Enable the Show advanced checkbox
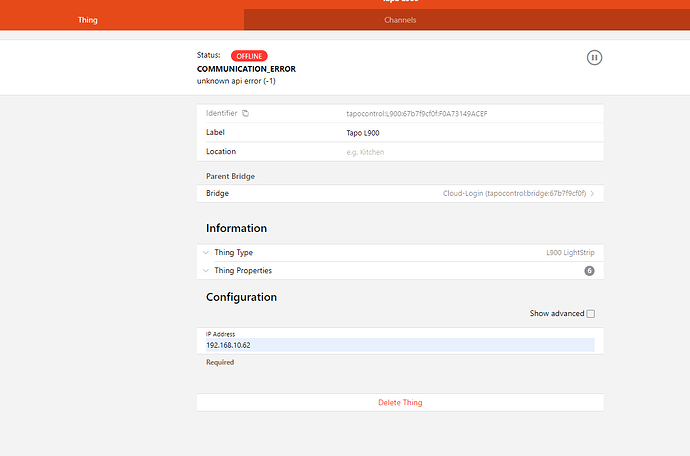Screen dimensions: 690x456 coord(591,314)
